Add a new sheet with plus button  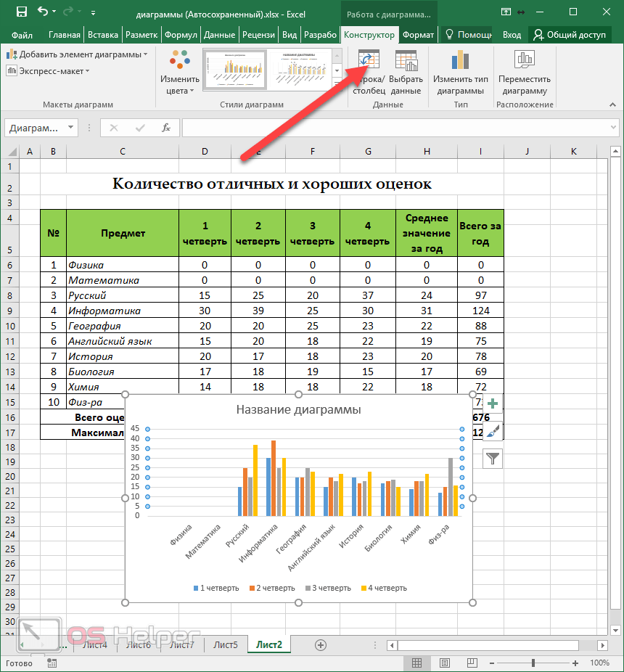pos(321,644)
